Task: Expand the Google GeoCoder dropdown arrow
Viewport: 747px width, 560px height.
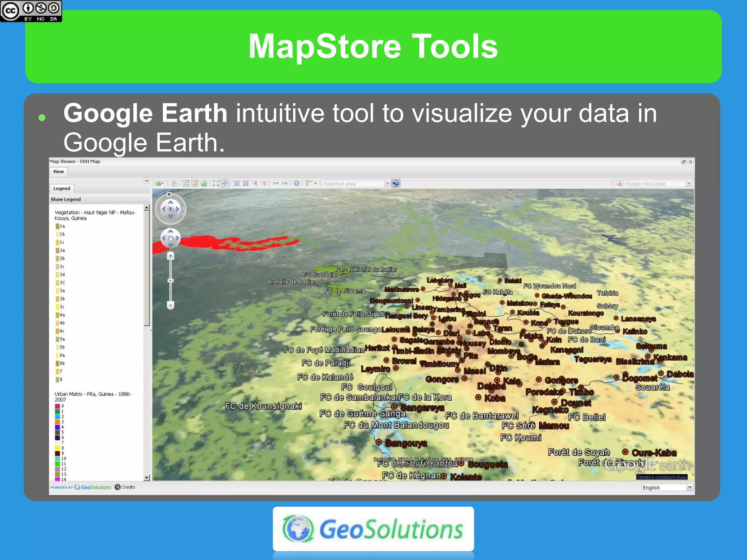Action: coord(689,183)
